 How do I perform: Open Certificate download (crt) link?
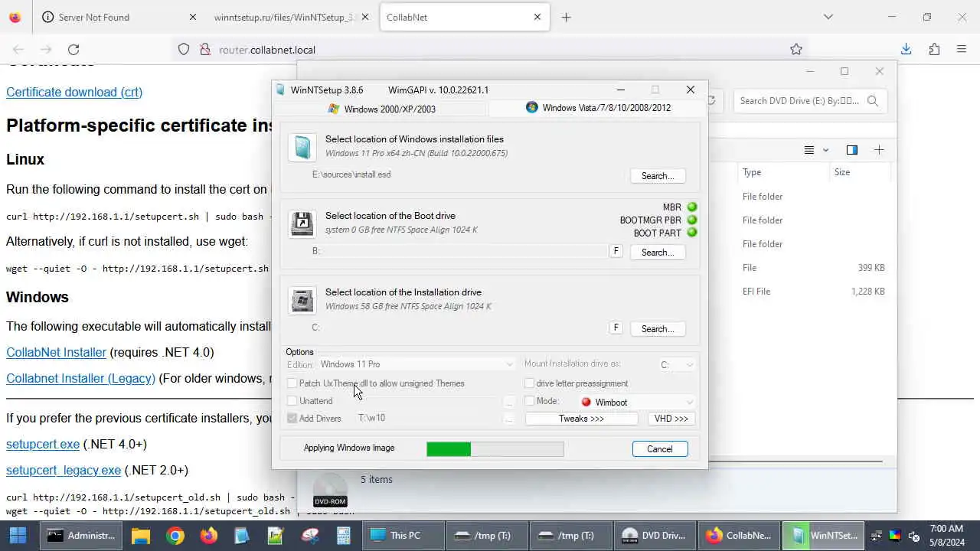[x=74, y=92]
